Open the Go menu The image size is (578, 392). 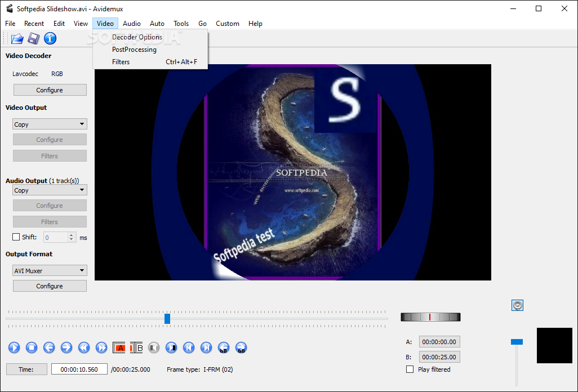202,24
